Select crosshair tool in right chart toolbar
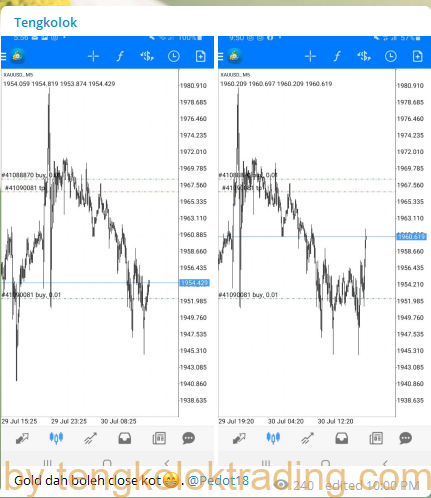The height and width of the screenshot is (498, 431). click(310, 56)
